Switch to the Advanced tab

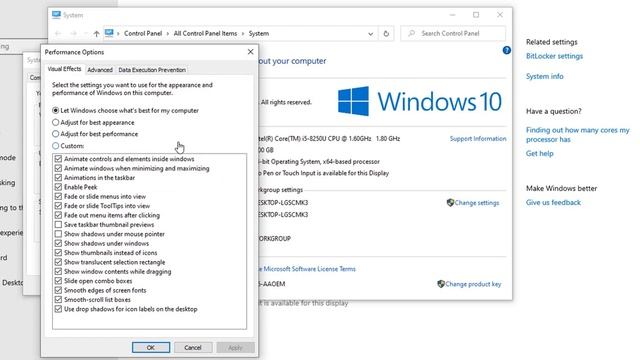coord(100,70)
